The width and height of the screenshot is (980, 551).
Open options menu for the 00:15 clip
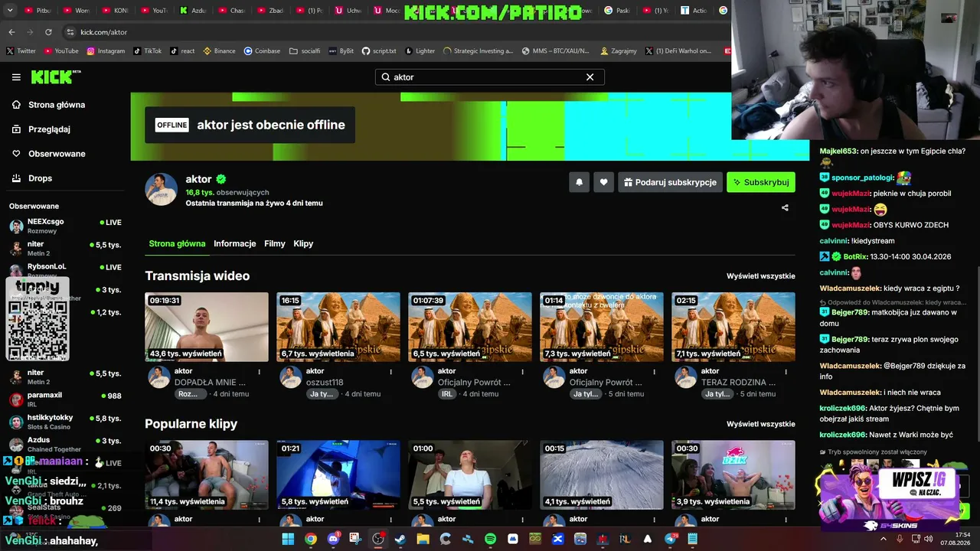point(655,520)
